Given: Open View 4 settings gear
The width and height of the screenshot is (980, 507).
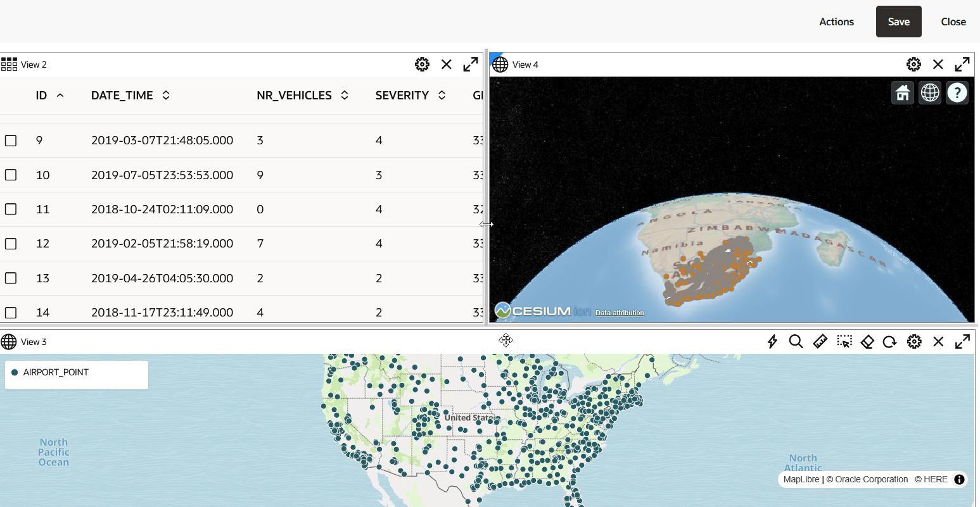Looking at the screenshot, I should click(913, 65).
